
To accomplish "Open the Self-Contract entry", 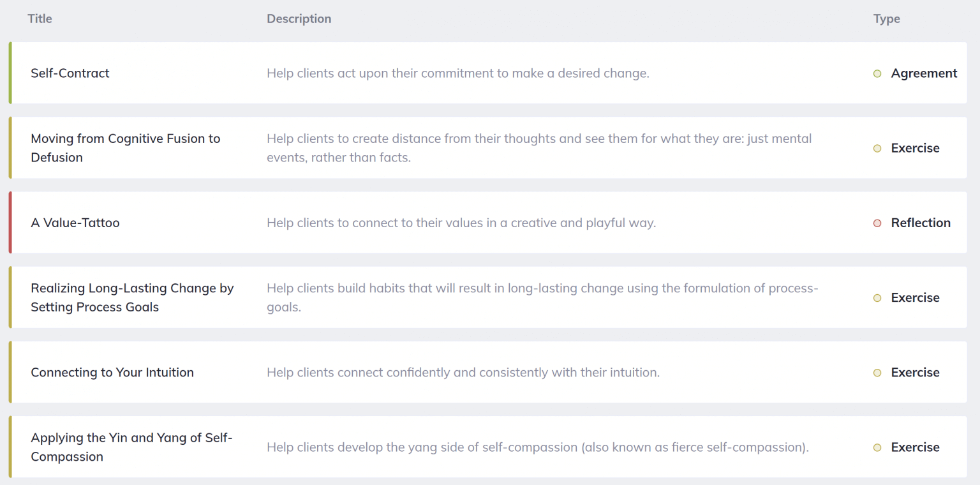I will tap(70, 73).
